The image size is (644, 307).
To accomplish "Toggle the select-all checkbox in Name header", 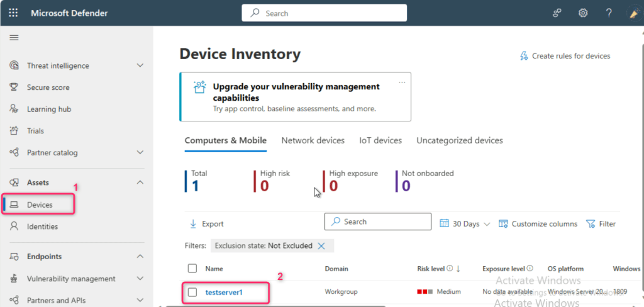I will pyautogui.click(x=192, y=269).
